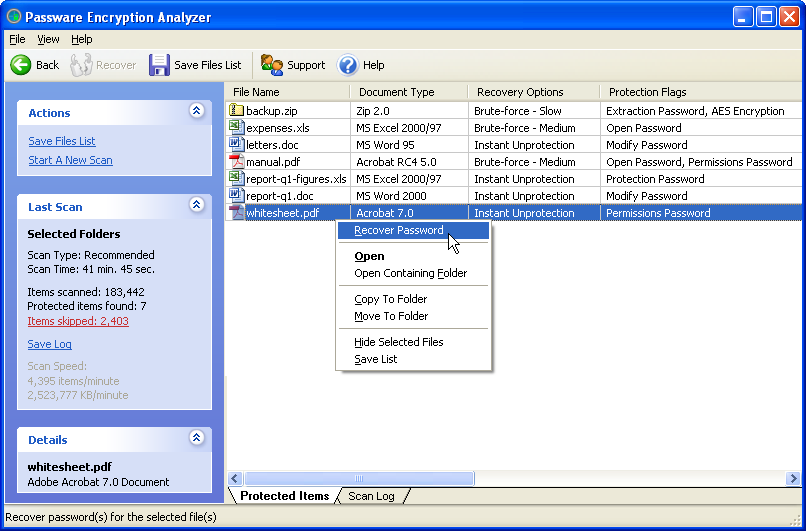Click the PDF icon beside manual.pdf
Image resolution: width=806 pixels, height=531 pixels.
pos(236,161)
